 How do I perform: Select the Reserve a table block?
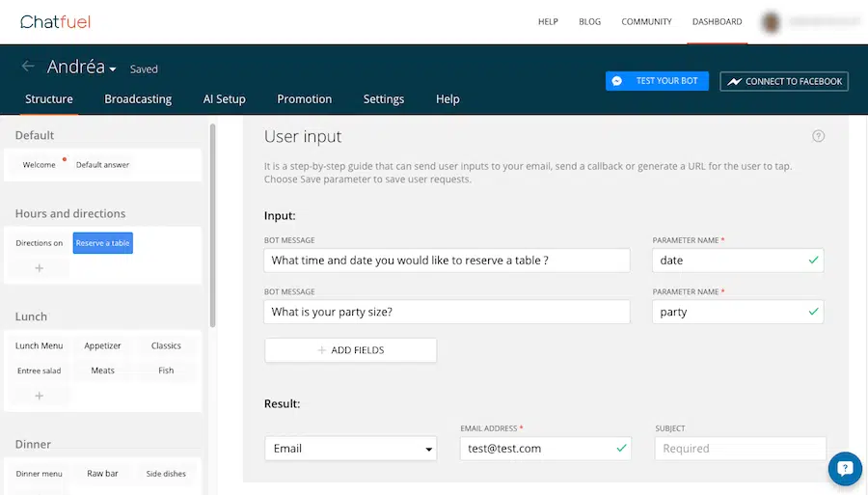coord(102,243)
